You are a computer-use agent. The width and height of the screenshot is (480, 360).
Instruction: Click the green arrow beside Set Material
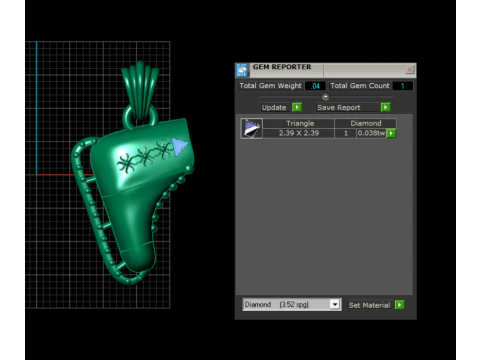point(399,305)
